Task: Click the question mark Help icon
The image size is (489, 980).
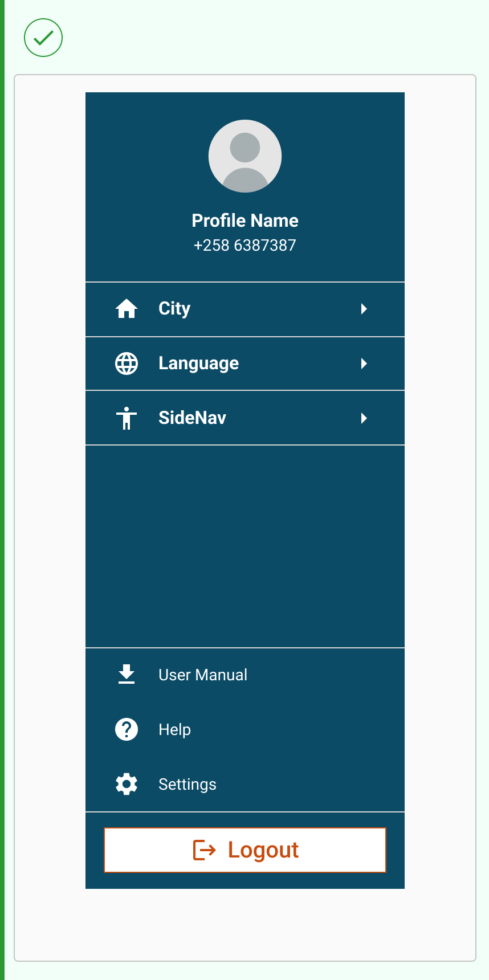Action: (127, 729)
